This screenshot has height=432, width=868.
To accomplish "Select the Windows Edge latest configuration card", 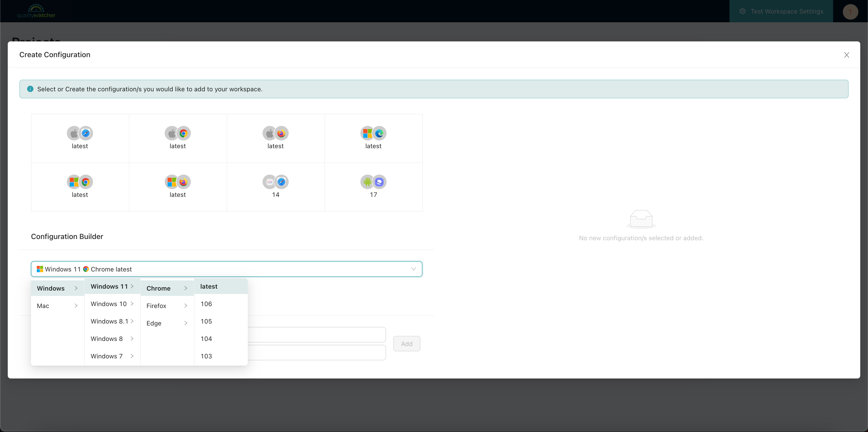I will (x=373, y=138).
